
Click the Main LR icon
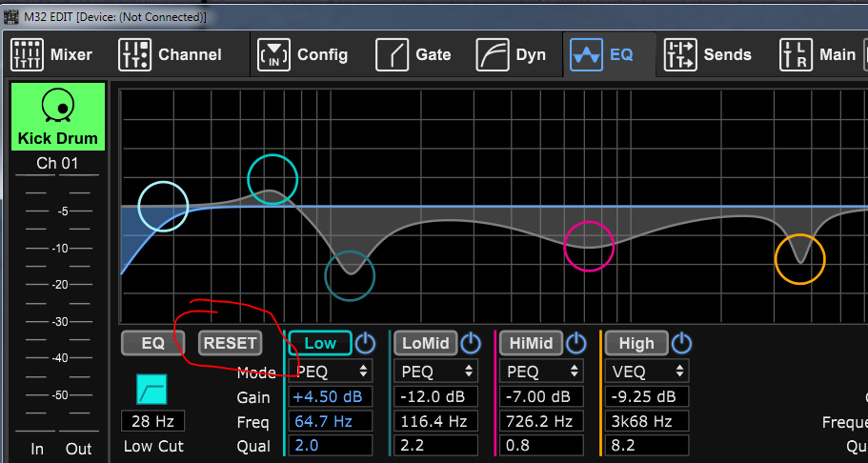coord(796,55)
